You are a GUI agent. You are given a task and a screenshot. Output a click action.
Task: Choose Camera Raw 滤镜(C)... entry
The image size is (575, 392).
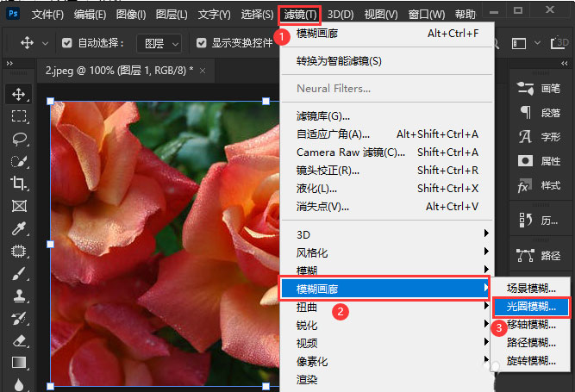pos(388,152)
